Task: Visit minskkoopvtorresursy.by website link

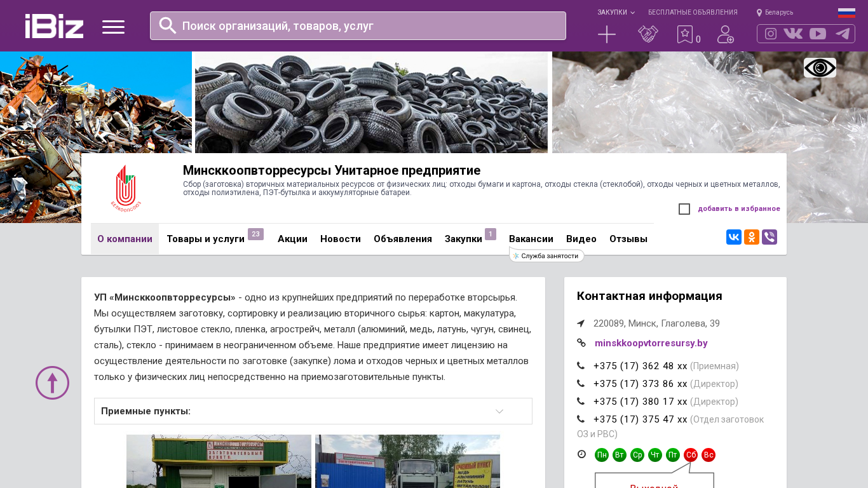Action: pyautogui.click(x=651, y=343)
